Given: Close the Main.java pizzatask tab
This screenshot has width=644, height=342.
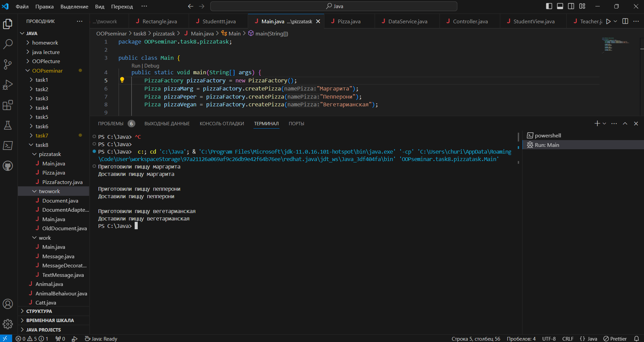Looking at the screenshot, I should click(x=318, y=21).
